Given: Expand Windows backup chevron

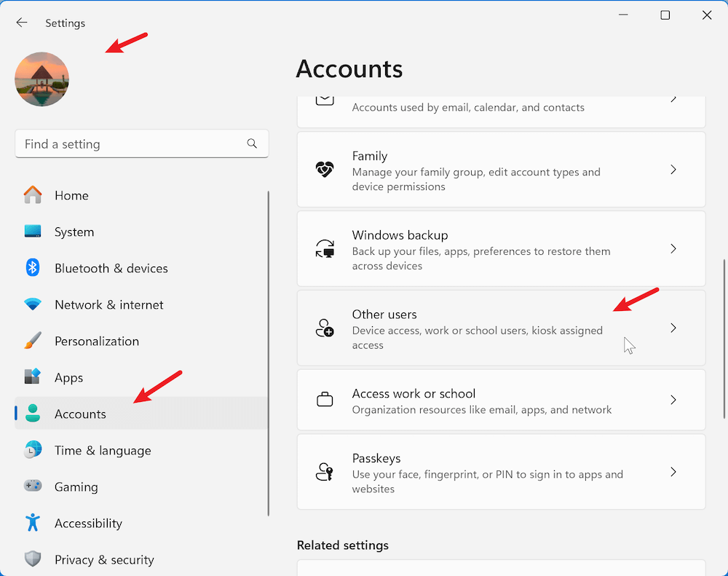Looking at the screenshot, I should coord(673,249).
